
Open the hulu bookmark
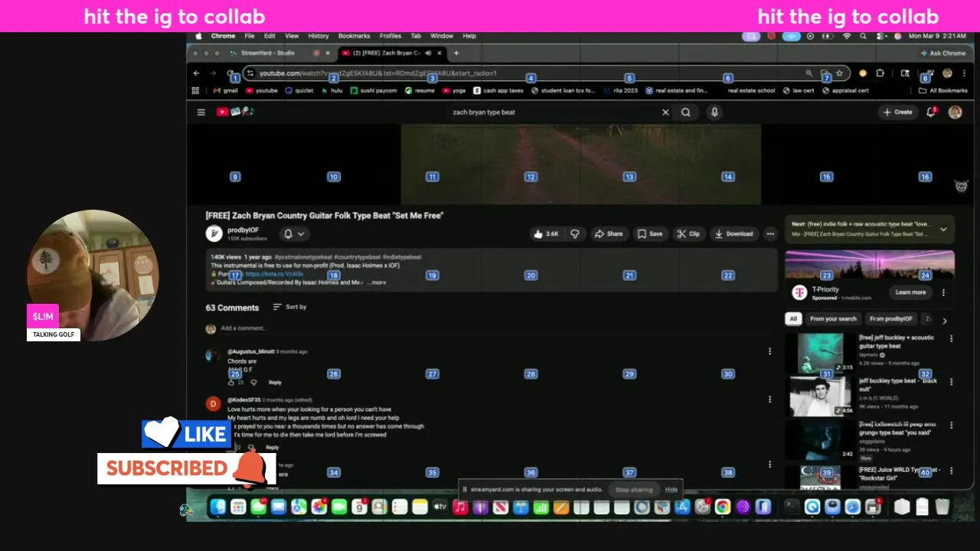click(332, 90)
